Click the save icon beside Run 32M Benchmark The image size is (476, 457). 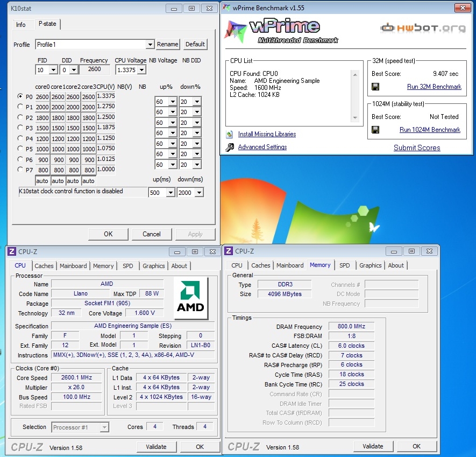pyautogui.click(x=375, y=87)
